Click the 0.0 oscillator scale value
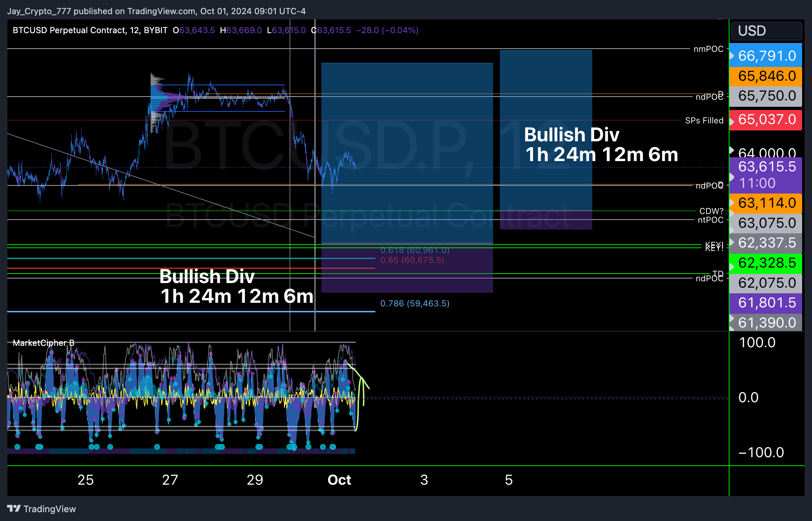 point(749,397)
